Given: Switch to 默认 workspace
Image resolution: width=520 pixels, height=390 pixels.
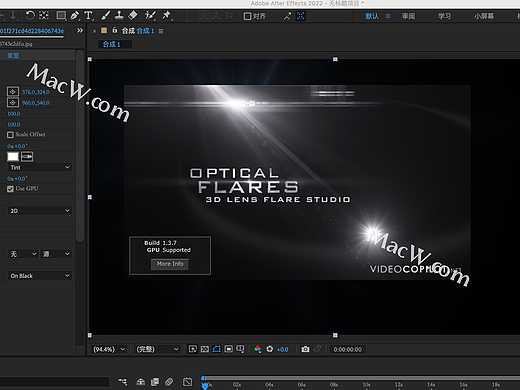Looking at the screenshot, I should tap(372, 16).
